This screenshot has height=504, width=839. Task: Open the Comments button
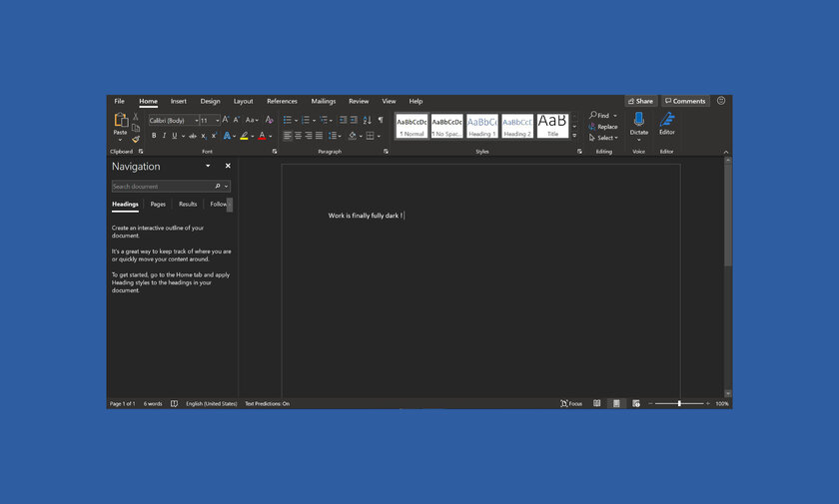pyautogui.click(x=685, y=101)
